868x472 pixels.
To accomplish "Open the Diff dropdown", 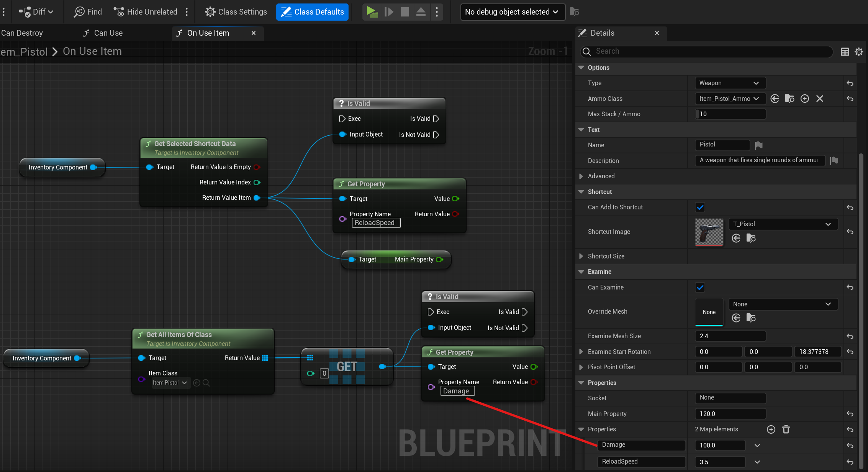I will tap(36, 12).
